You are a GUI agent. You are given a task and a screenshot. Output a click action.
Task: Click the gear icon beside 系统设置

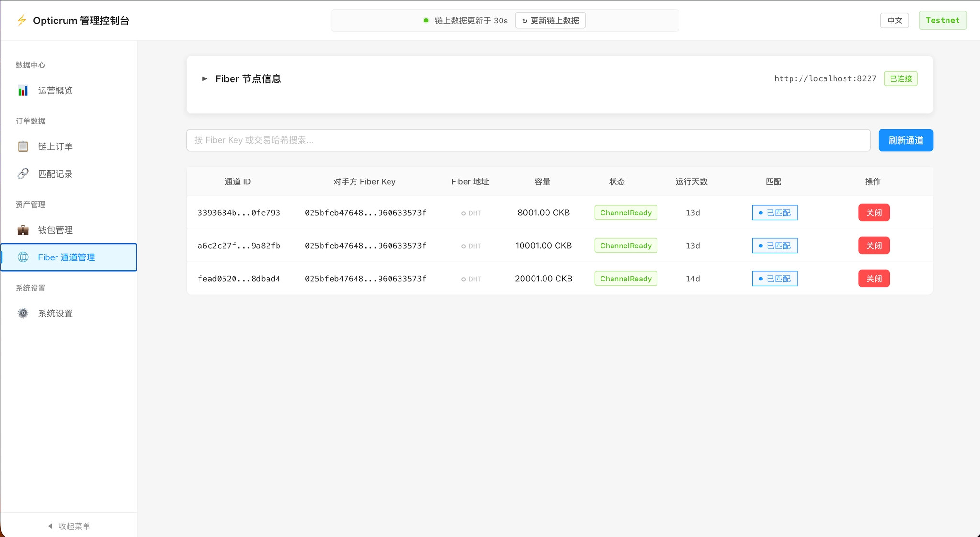(23, 313)
